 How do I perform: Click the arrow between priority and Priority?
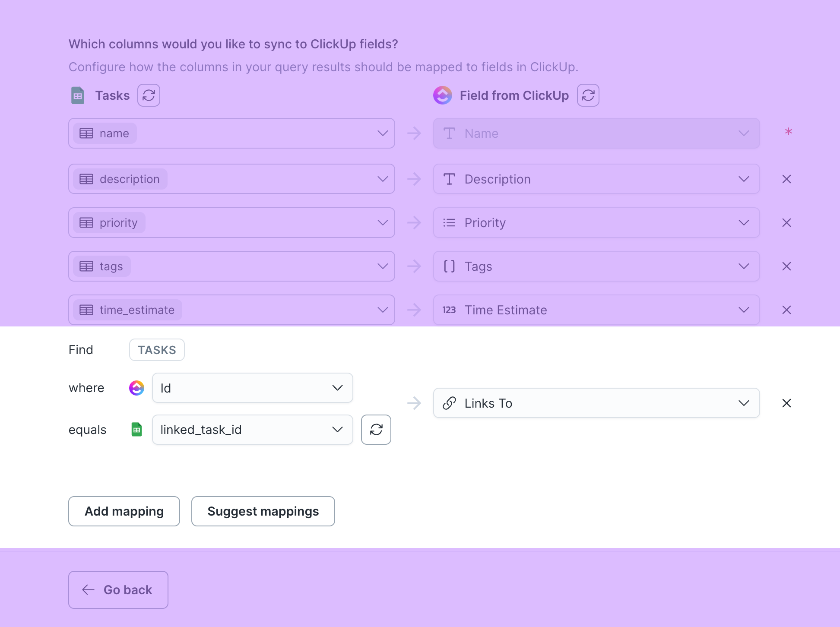[414, 223]
